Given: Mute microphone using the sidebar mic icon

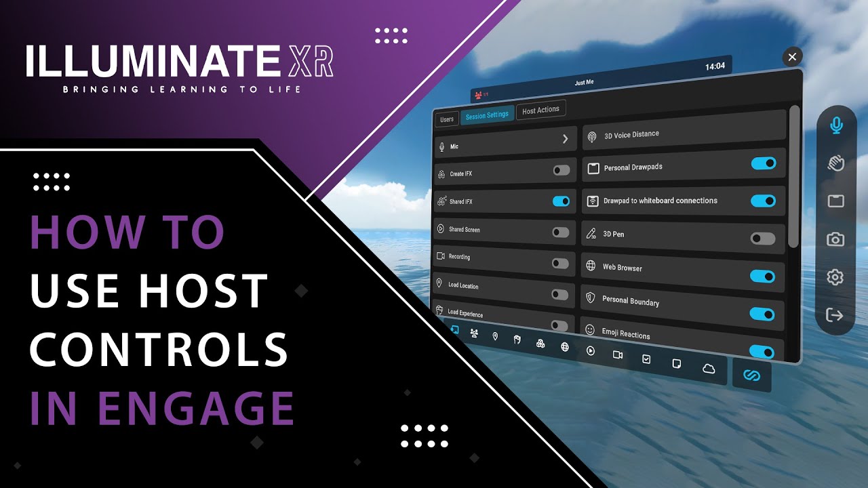Looking at the screenshot, I should tap(835, 125).
